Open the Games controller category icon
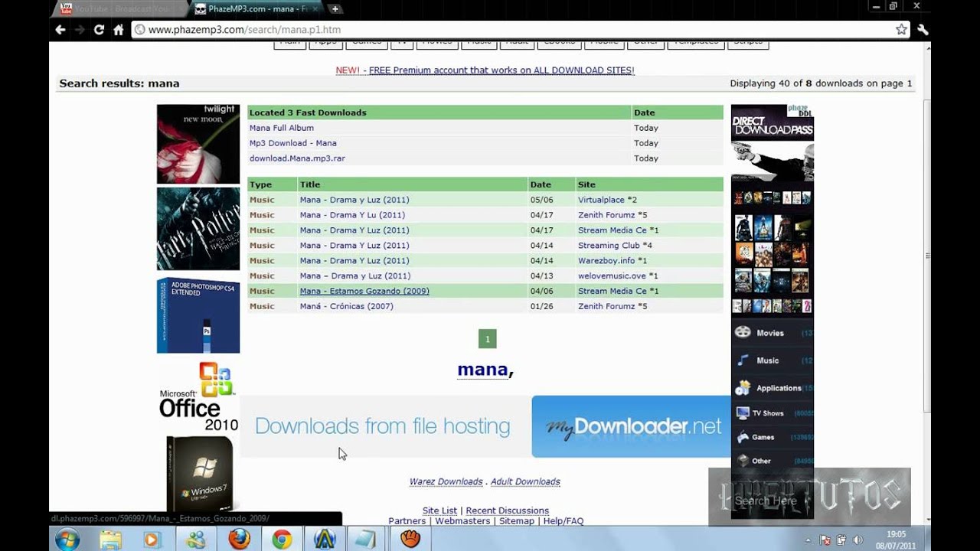 tap(743, 438)
